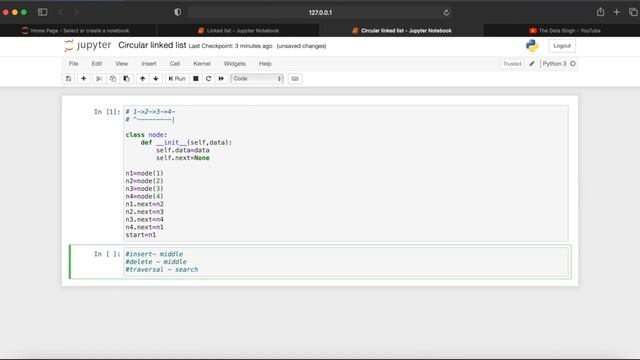Image resolution: width=640 pixels, height=360 pixels.
Task: Open the Insert menu
Action: 149,64
